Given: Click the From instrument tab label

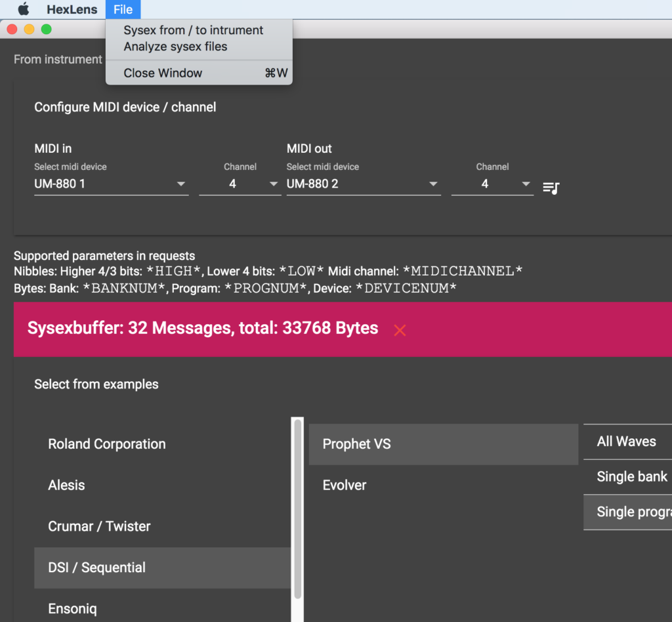Looking at the screenshot, I should (58, 59).
